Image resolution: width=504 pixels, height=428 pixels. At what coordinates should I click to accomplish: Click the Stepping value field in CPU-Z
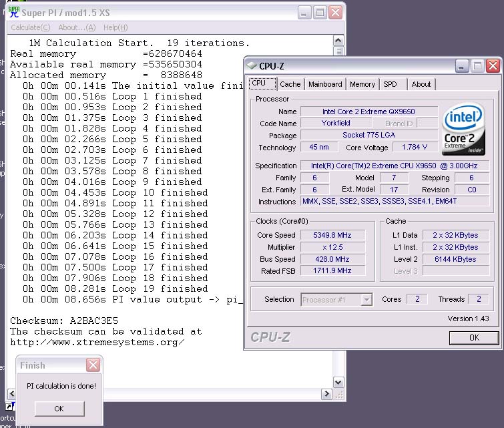tap(472, 178)
